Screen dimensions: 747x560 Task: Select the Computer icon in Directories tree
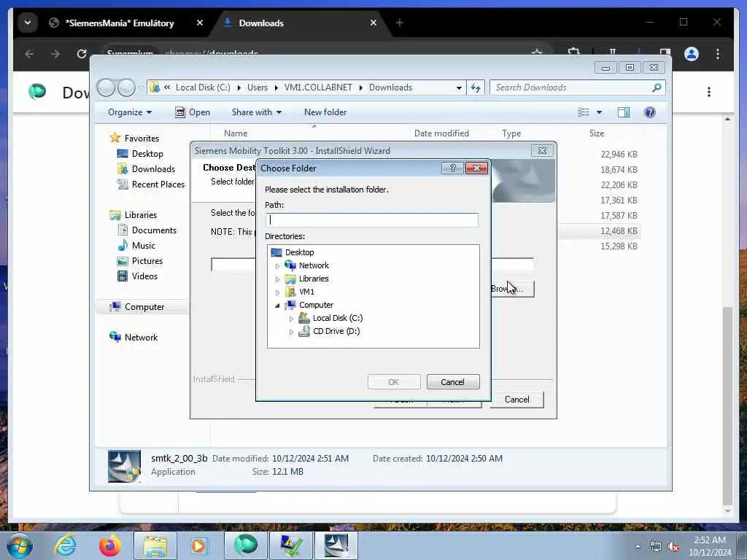click(x=290, y=305)
